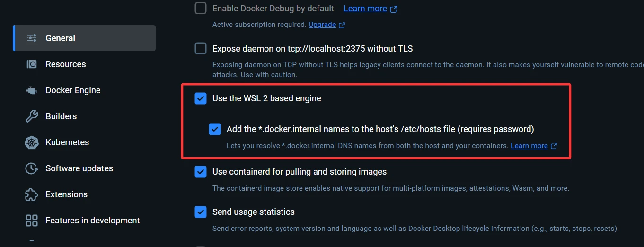
Task: Disable containerd for pulling and storing images
Action: pos(201,172)
